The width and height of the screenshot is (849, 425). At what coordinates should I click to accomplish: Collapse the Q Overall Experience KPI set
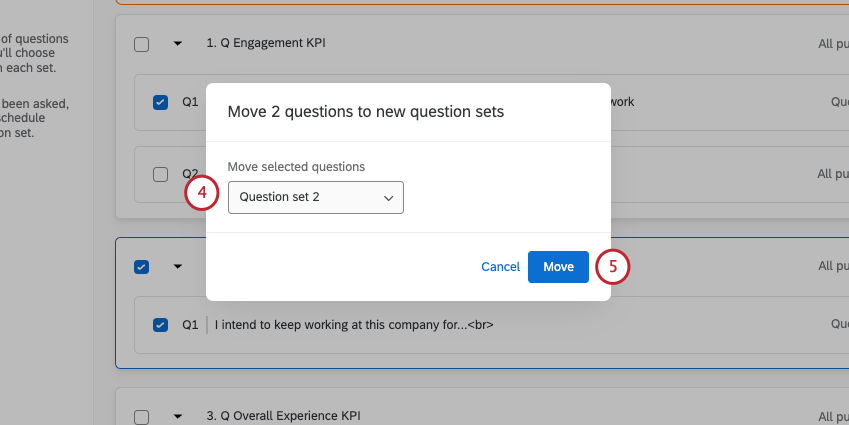point(178,416)
